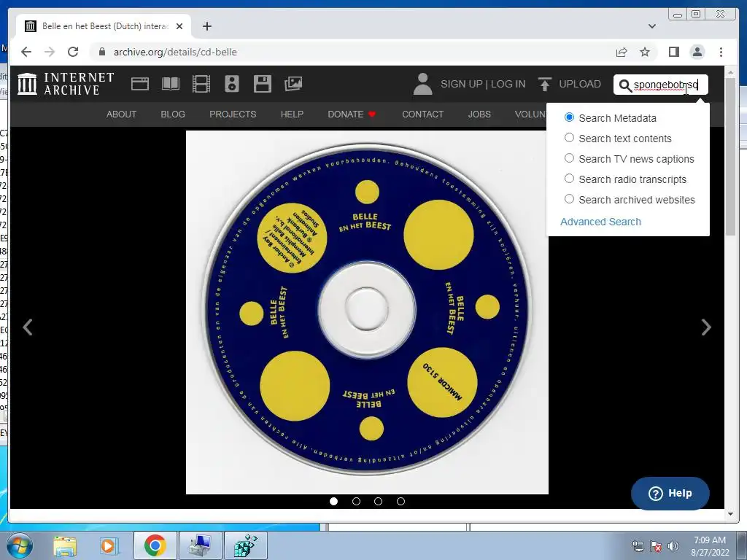Image resolution: width=747 pixels, height=560 pixels.
Task: Reload the archive.org page
Action: tap(73, 52)
